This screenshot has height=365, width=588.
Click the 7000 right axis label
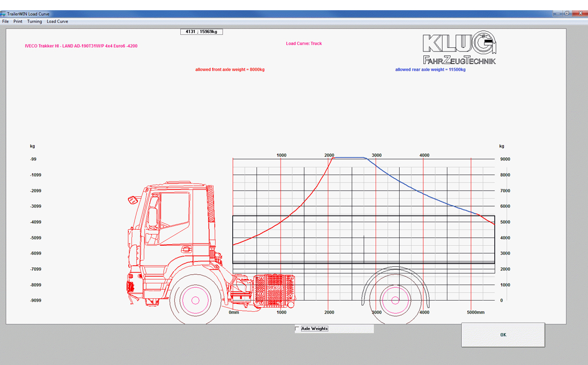[x=505, y=191]
